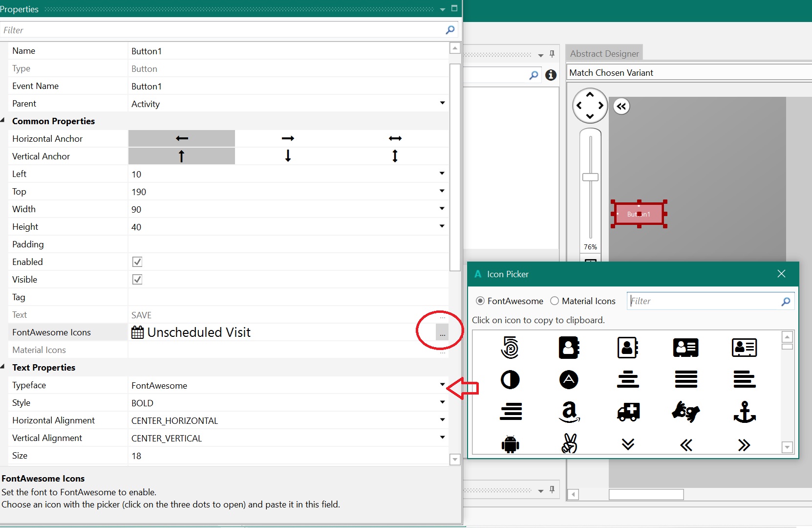This screenshot has height=528, width=812.
Task: Pick the double angle right icon
Action: 744,445
